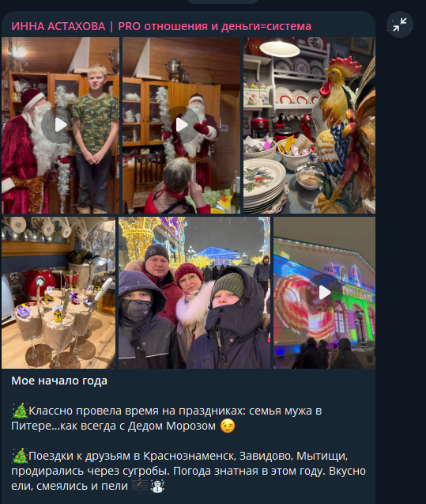
Task: Click the collapse view icon at top right
Action: (x=400, y=25)
